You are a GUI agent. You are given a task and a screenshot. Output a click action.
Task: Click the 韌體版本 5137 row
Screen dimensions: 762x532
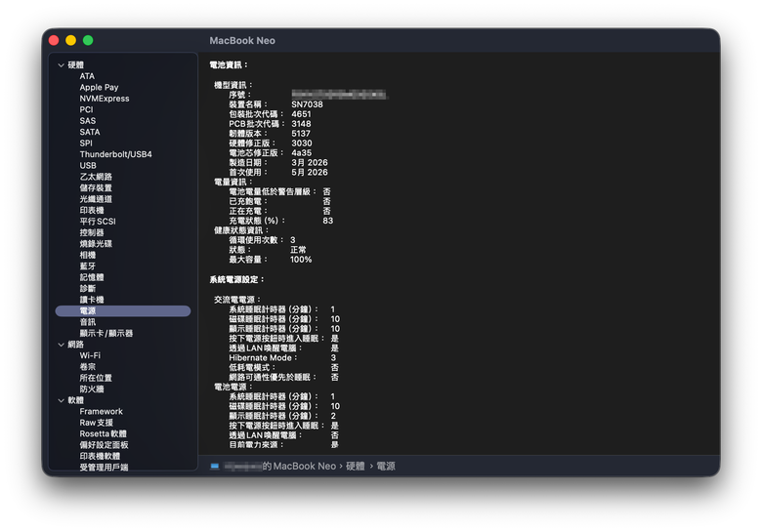[270, 134]
